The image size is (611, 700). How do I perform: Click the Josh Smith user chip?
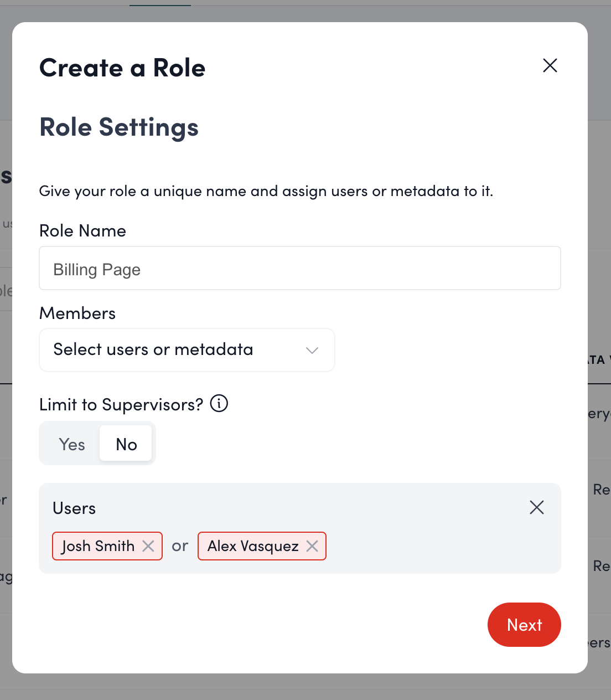pyautogui.click(x=99, y=546)
